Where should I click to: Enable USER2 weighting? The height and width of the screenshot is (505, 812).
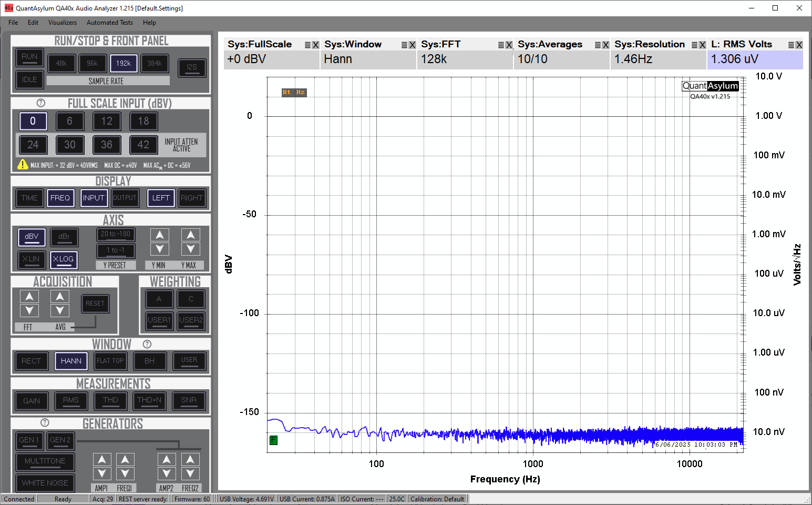pos(191,320)
